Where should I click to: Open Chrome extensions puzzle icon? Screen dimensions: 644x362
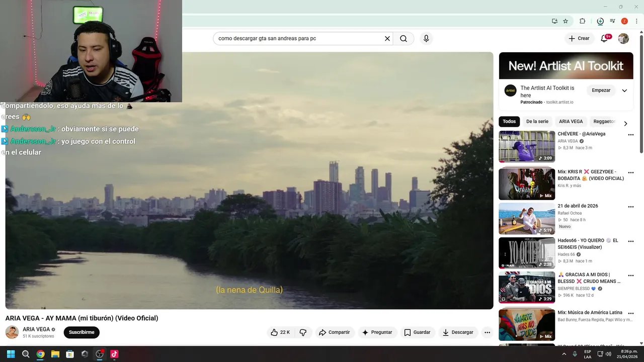coord(582,21)
